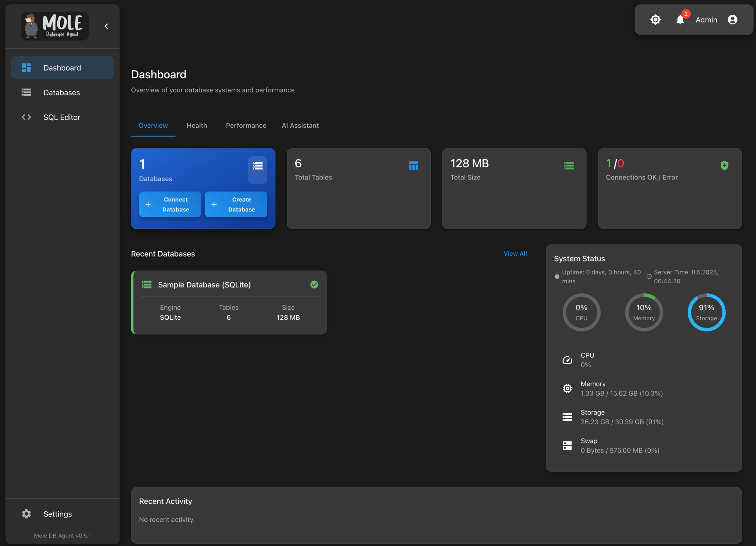This screenshot has height=546, width=756.
Task: Click the Mole Database Agent logo
Action: 55,26
